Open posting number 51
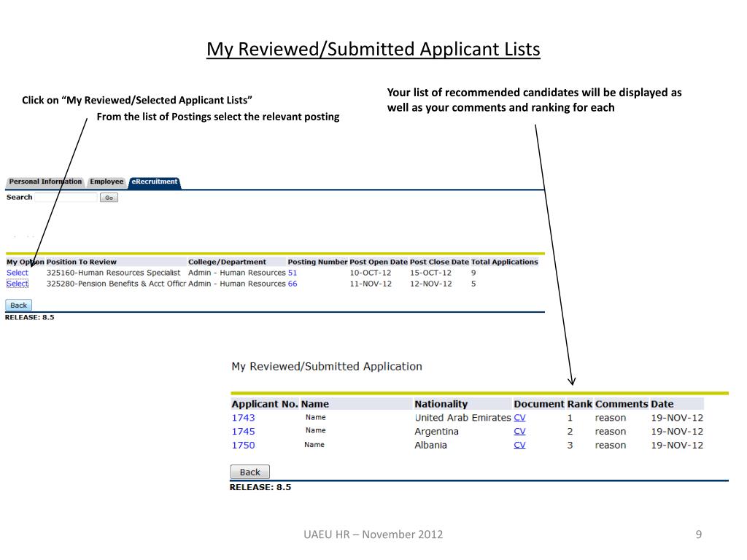747x560 pixels. coord(293,273)
